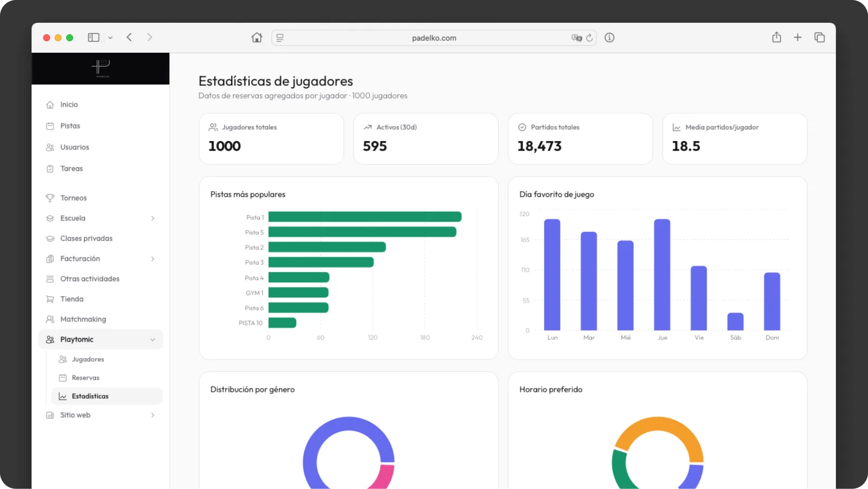Click the page reload icon
This screenshot has height=489, width=868.
point(589,37)
